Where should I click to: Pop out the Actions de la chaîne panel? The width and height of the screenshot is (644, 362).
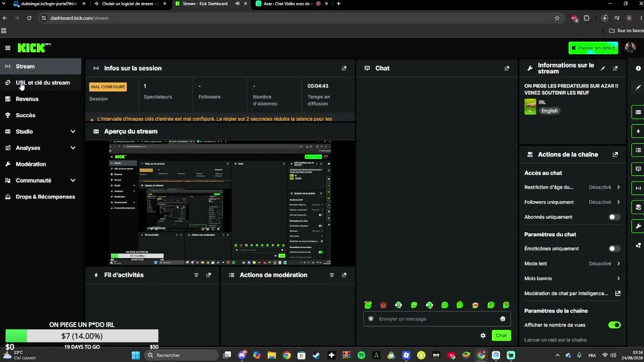tap(615, 155)
